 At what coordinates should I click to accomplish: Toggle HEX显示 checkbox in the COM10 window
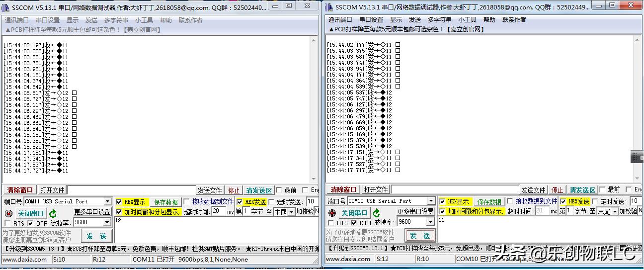tap(442, 201)
